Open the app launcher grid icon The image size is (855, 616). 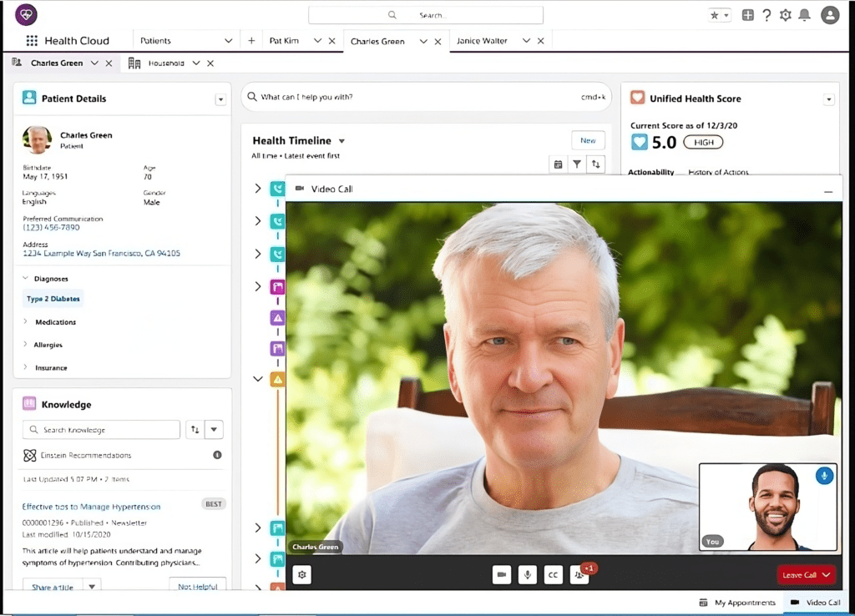[x=32, y=41]
